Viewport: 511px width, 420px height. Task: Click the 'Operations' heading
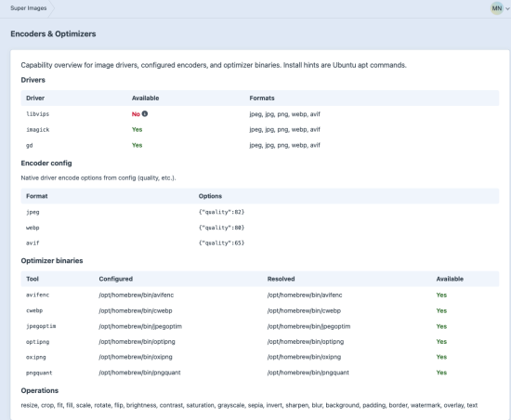tap(40, 390)
